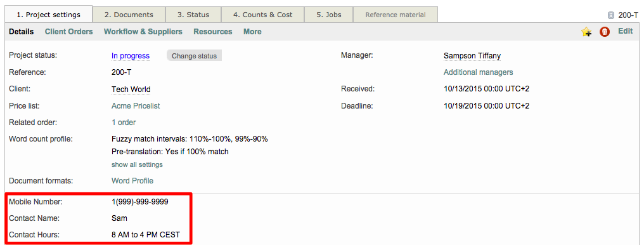
Task: Click the red trash delete icon
Action: (605, 32)
